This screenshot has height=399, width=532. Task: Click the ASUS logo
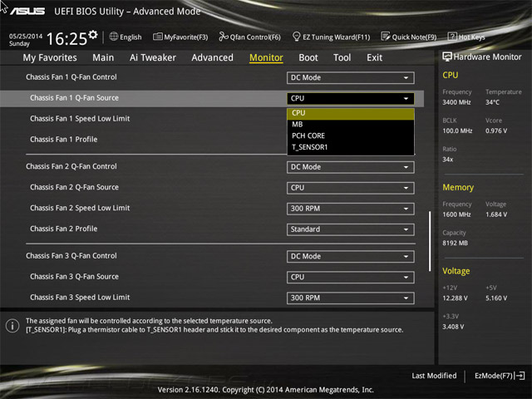[x=27, y=11]
